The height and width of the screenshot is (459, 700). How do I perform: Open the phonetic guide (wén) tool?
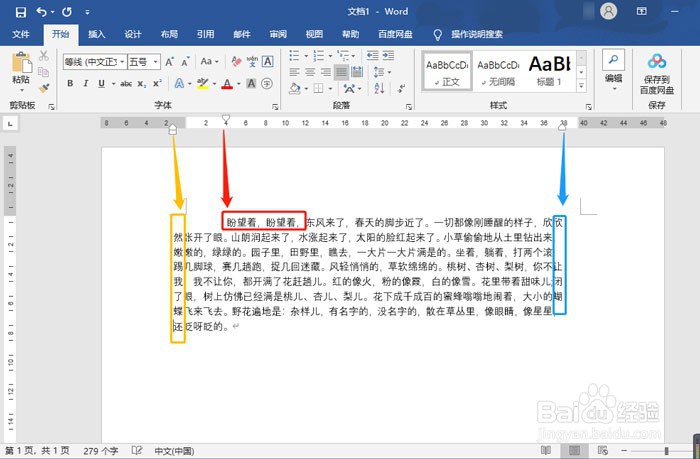[x=252, y=62]
